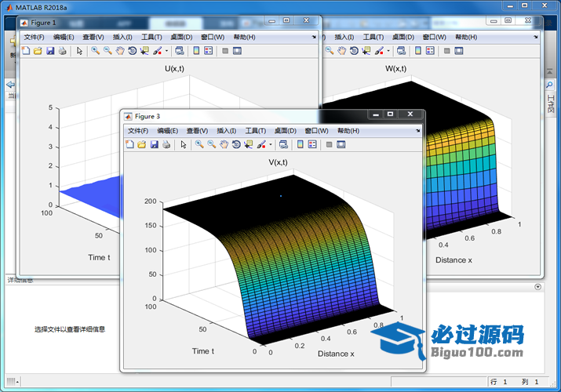Viewport: 561px width, 392px height.
Task: Activate Rotate 3D tool in Figure 3
Action: point(236,144)
